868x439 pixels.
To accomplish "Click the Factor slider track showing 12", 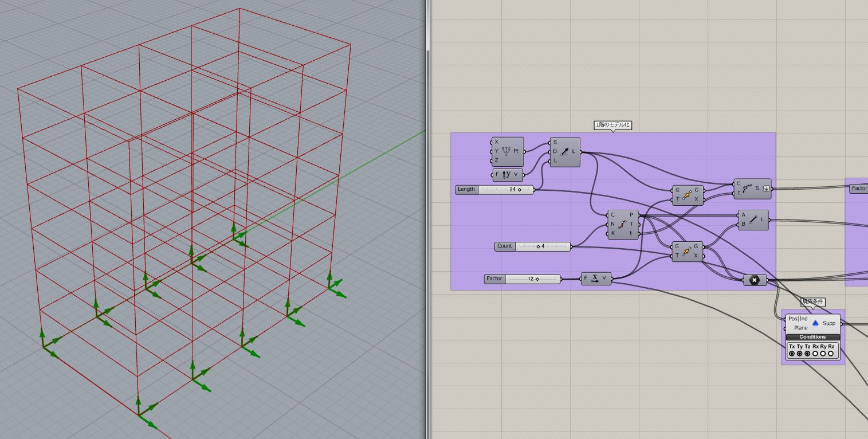I will [x=532, y=279].
